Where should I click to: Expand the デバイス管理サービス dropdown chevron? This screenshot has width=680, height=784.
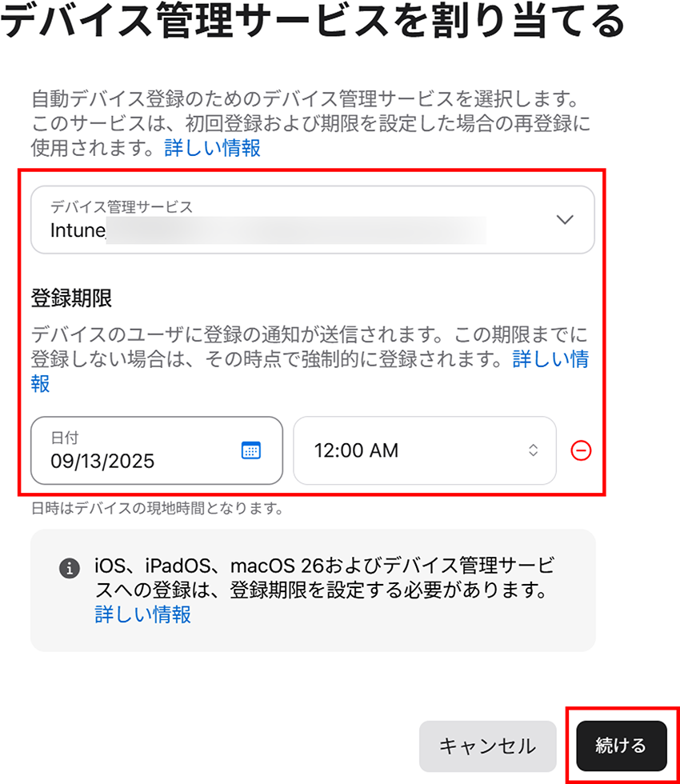(x=565, y=219)
